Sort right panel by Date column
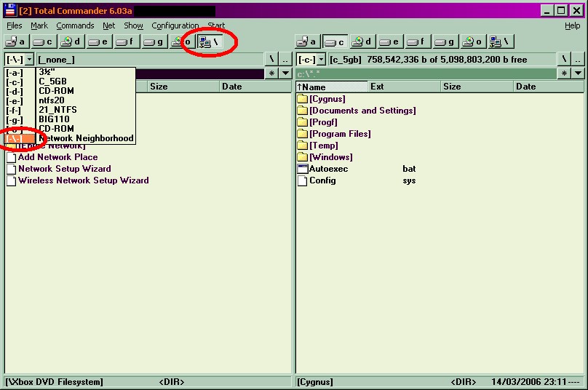588x390 pixels. [549, 87]
